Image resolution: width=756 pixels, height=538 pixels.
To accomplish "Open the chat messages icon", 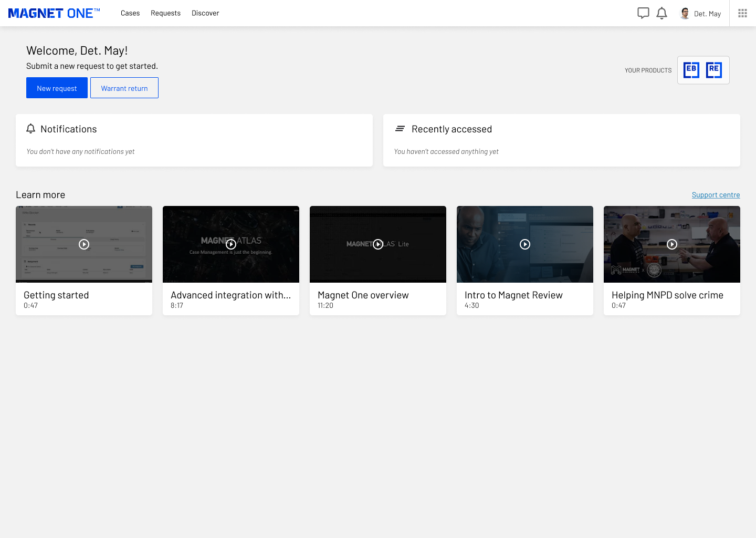I will click(643, 13).
